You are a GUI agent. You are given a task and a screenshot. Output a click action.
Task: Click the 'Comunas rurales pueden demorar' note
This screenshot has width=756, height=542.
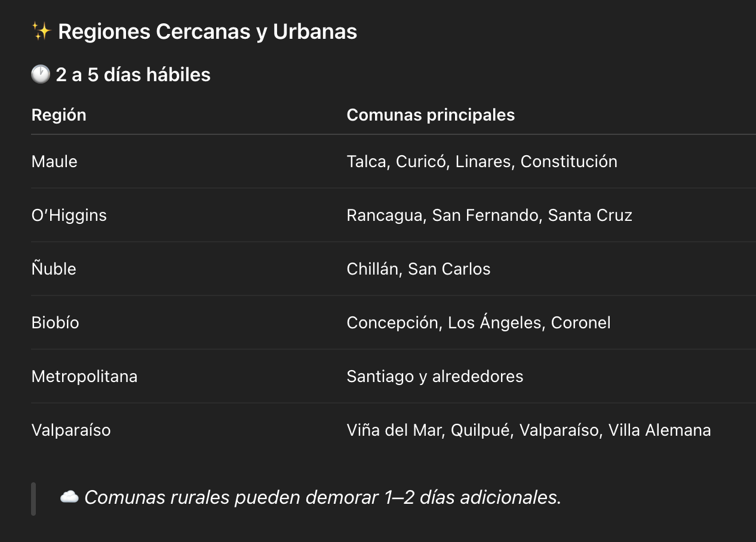click(x=322, y=497)
